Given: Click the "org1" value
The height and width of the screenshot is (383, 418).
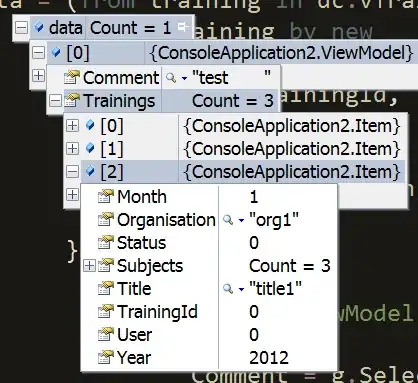Looking at the screenshot, I should tap(274, 220).
